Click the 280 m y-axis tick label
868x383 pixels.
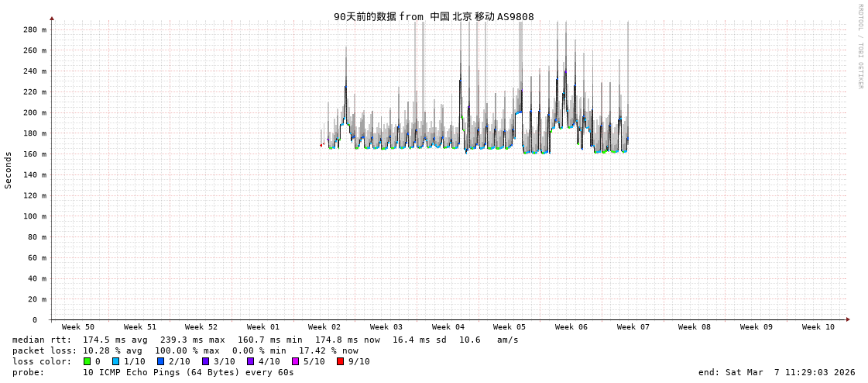coord(35,29)
